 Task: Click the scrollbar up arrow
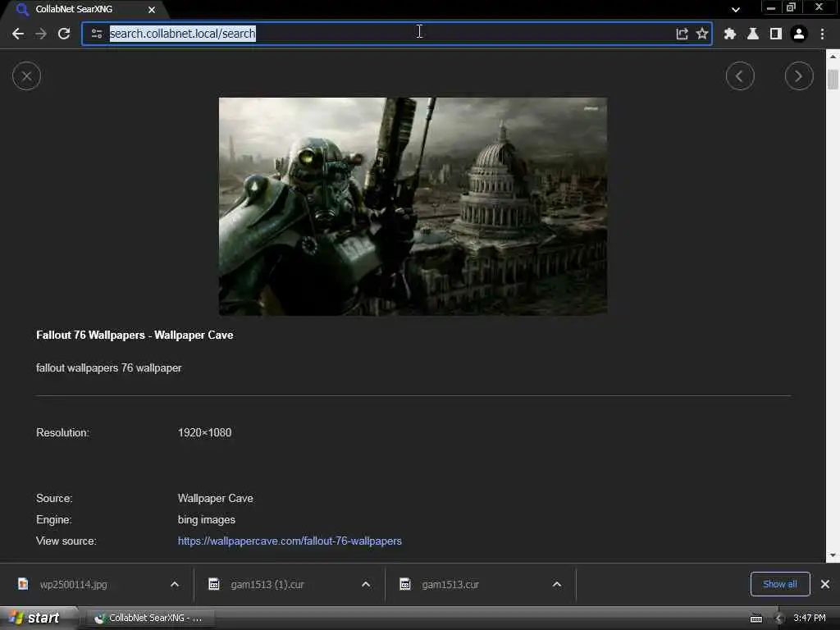point(833,56)
